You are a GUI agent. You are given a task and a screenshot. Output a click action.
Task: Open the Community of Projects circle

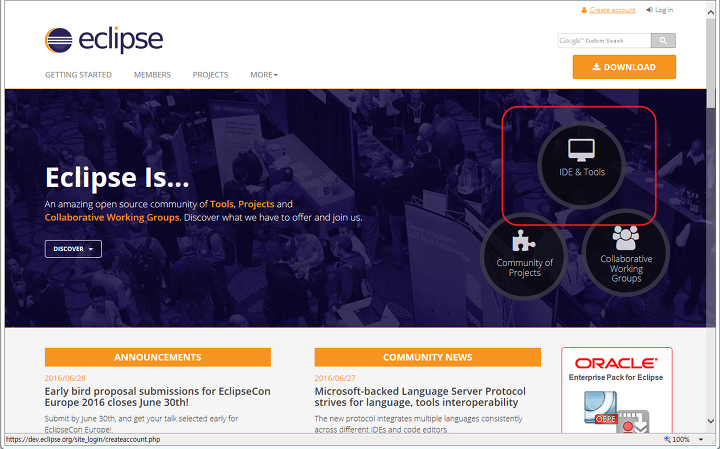click(524, 256)
